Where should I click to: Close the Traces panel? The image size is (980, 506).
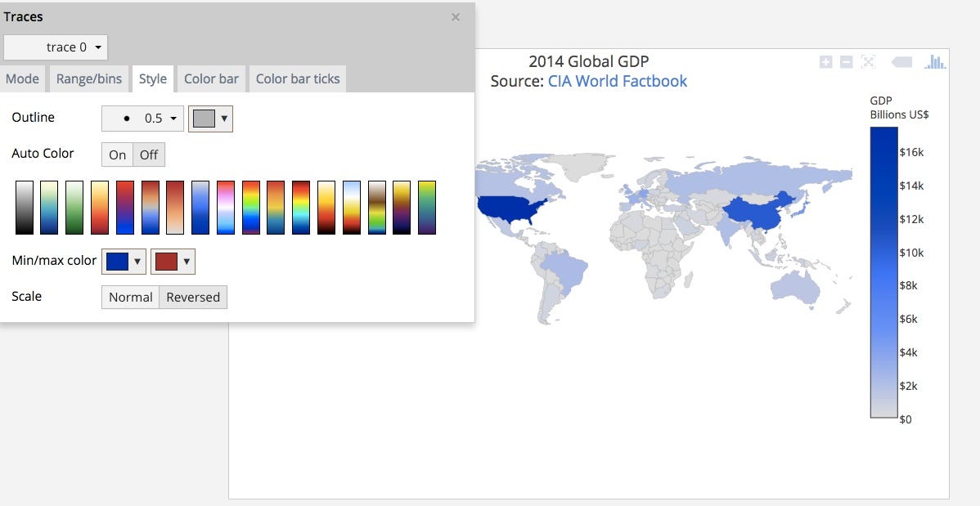point(456,17)
